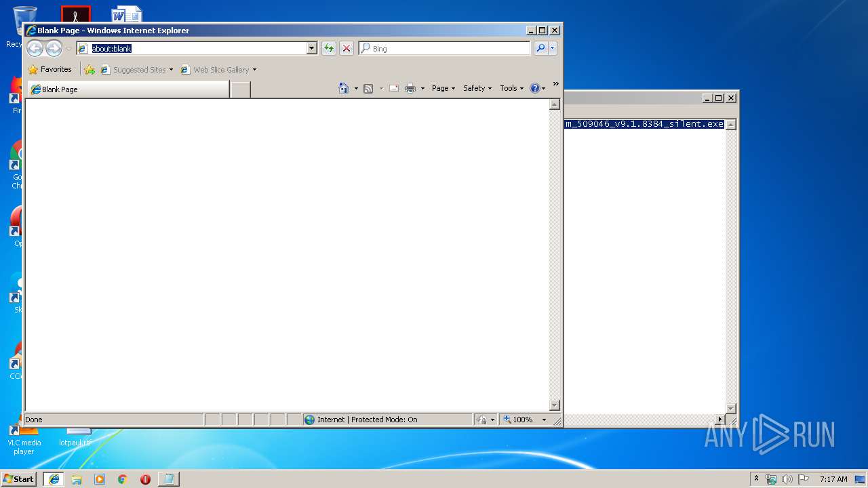The image size is (868, 488).
Task: Open Windows Explorer folder taskbar icon
Action: click(x=77, y=479)
